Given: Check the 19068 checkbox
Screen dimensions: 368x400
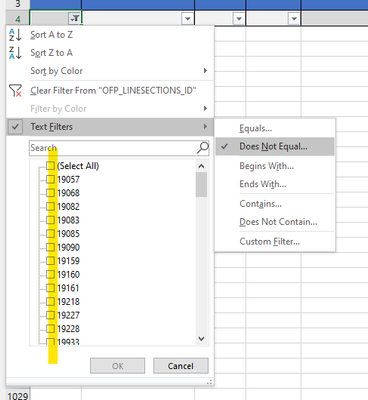Looking at the screenshot, I should (x=50, y=193).
